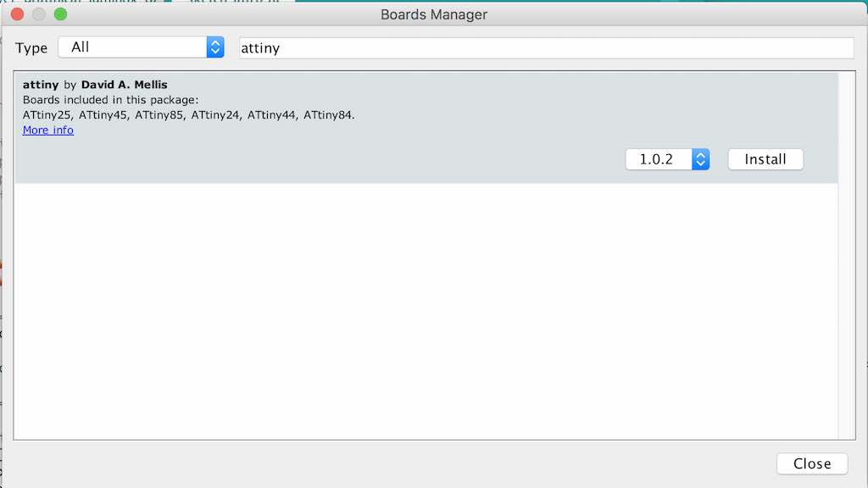Focus the board search field containing attiny
Viewport: 868px width, 488px height.
click(x=547, y=48)
